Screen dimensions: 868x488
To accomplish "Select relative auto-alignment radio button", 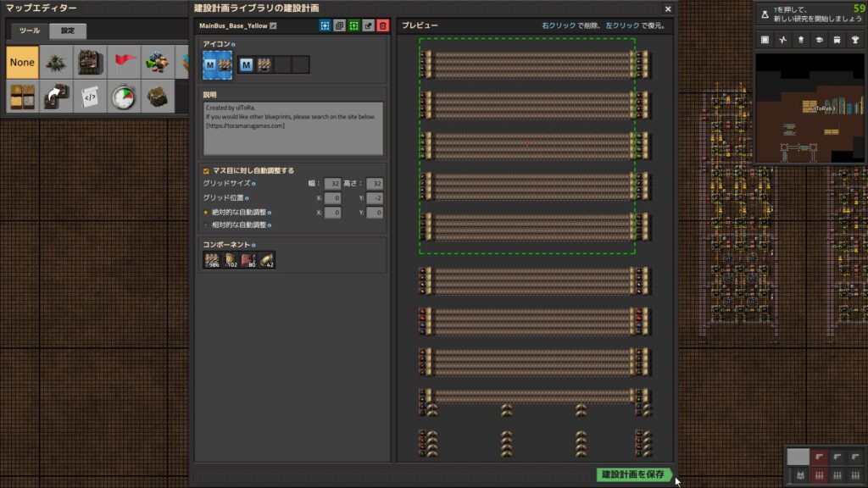I will pyautogui.click(x=206, y=225).
